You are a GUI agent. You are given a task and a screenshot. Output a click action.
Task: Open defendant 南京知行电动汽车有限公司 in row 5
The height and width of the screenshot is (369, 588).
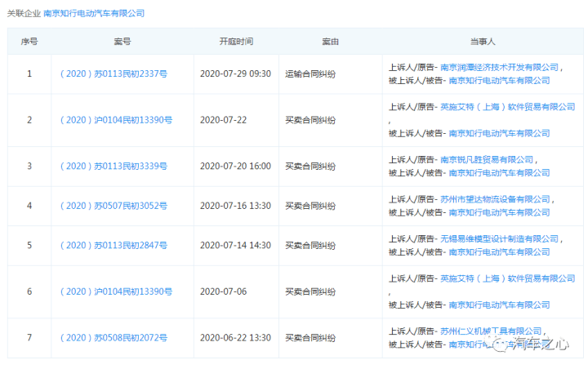pos(499,252)
